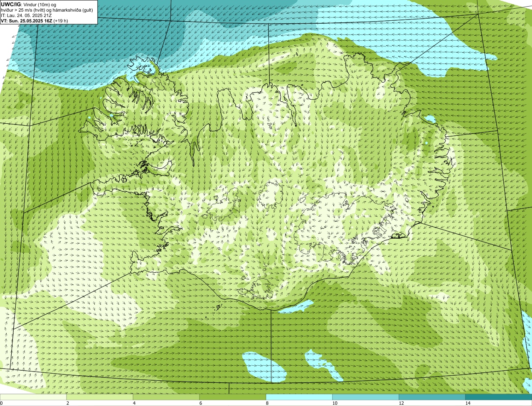This screenshot has width=532, height=406.
Task: Select the 10–12 cyan scale segment
Action: pos(366,397)
